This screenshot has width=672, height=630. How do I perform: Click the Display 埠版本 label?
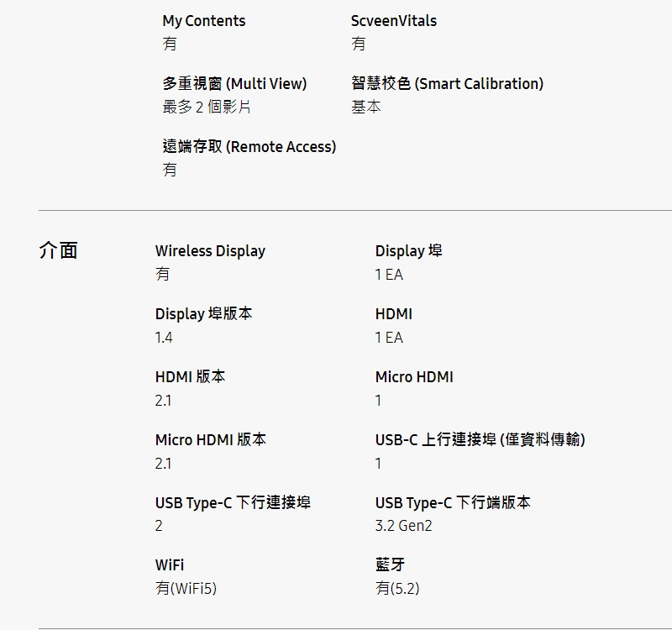203,314
